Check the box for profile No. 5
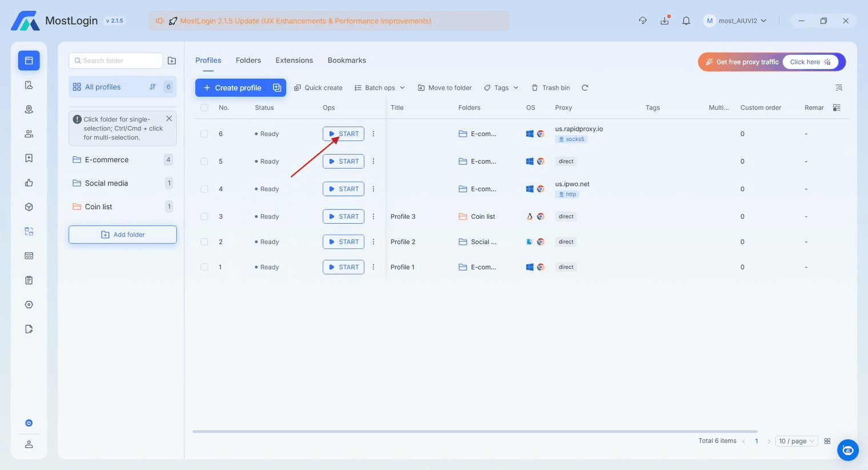Screen dimensions: 868x470 coord(204,161)
